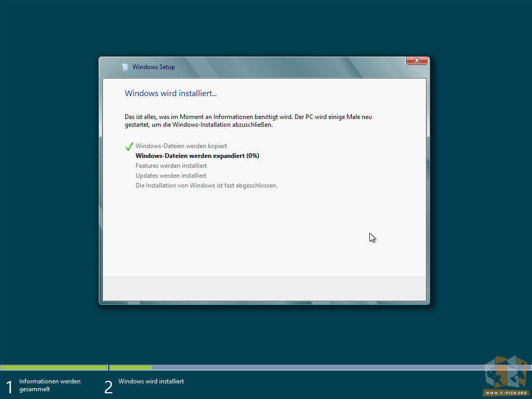Click 'Windows wird installiert' label at bottom
532x399 pixels.
point(151,381)
